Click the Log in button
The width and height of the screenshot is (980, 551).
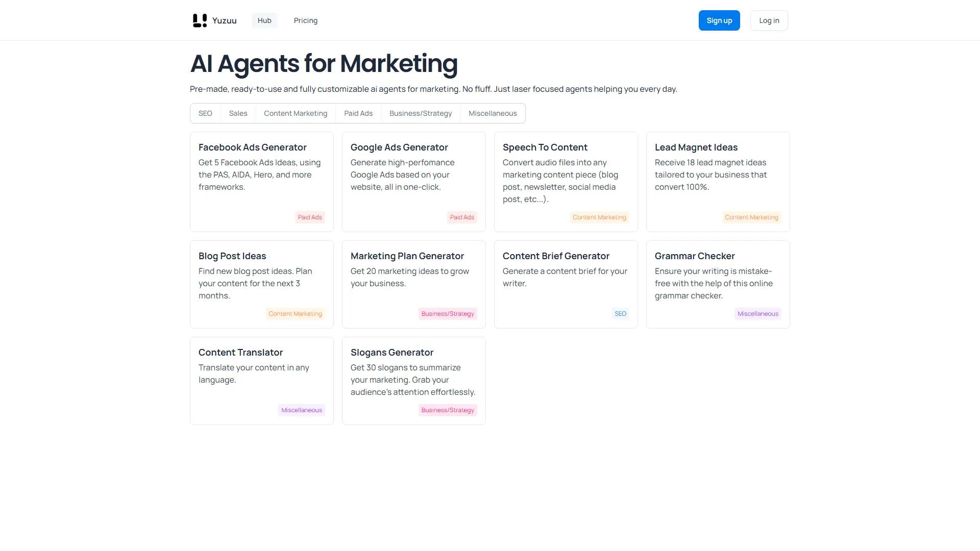coord(769,20)
